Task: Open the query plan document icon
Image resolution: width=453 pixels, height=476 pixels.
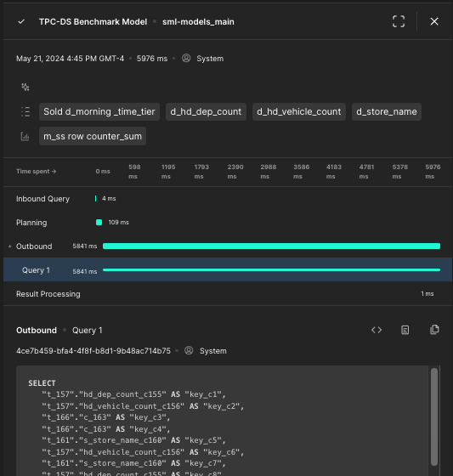Action: click(x=405, y=330)
